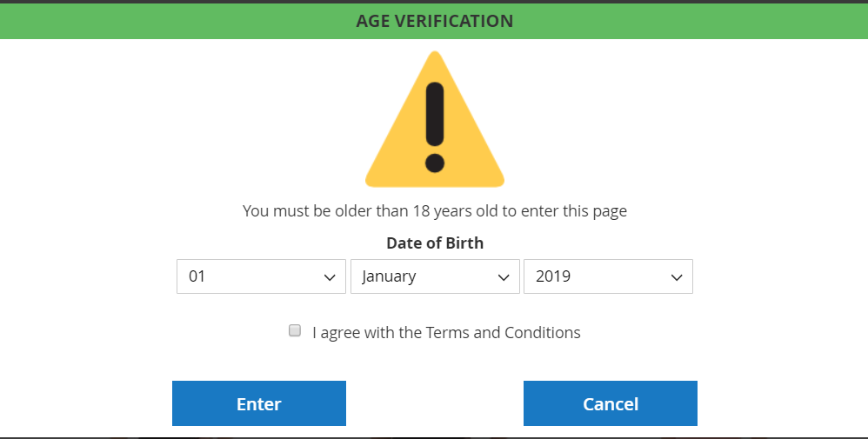Select the '2019' value in the year field
The image size is (868, 439).
click(553, 276)
